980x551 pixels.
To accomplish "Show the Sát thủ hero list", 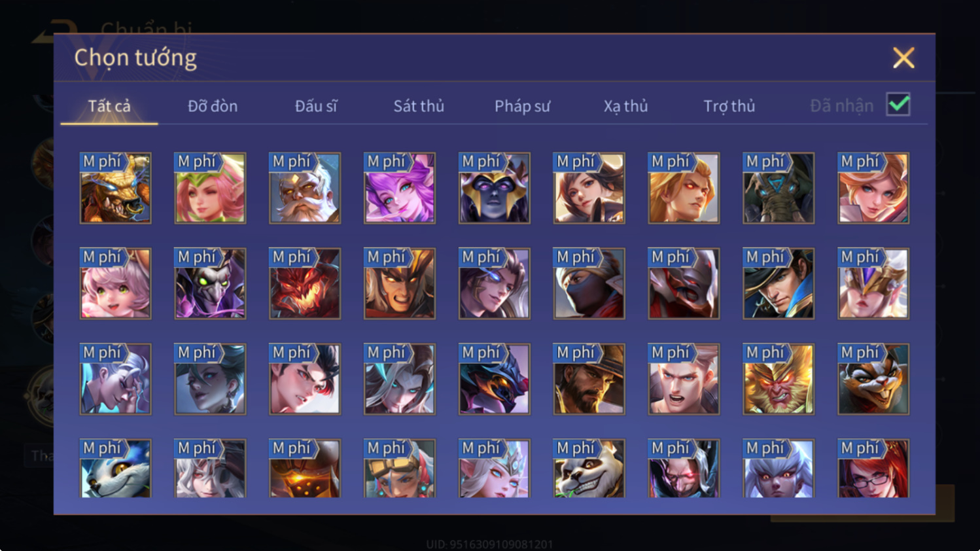I will (x=419, y=106).
